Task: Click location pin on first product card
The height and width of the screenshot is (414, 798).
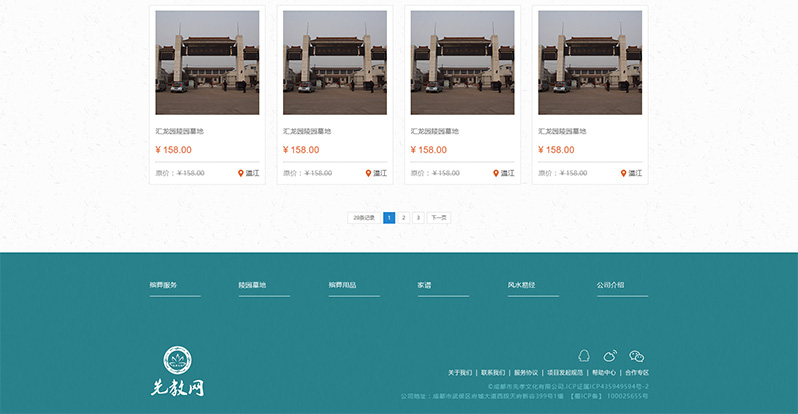Action: coord(241,173)
